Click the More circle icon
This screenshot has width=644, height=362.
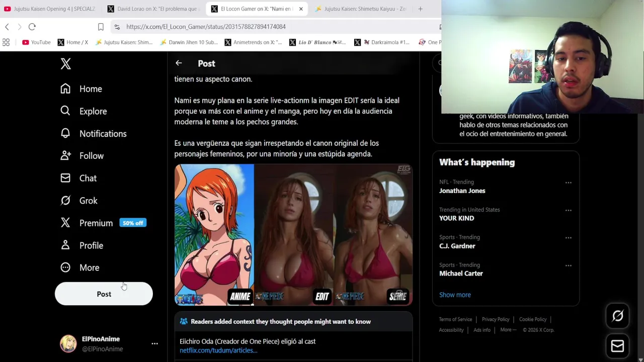65,267
